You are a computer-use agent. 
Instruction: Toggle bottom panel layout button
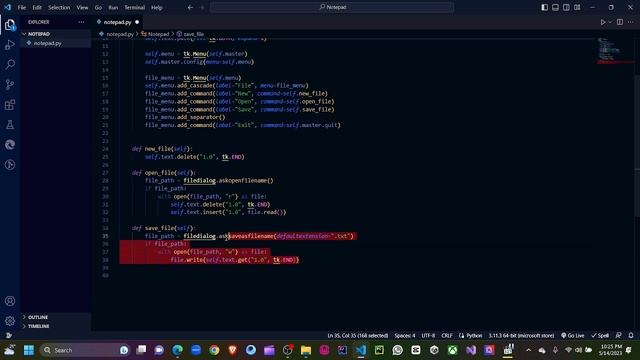click(x=556, y=7)
